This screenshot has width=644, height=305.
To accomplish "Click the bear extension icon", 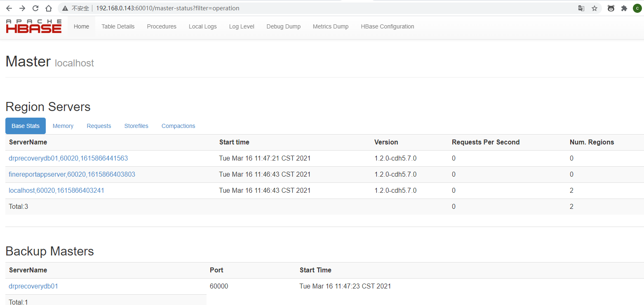I will tap(611, 8).
